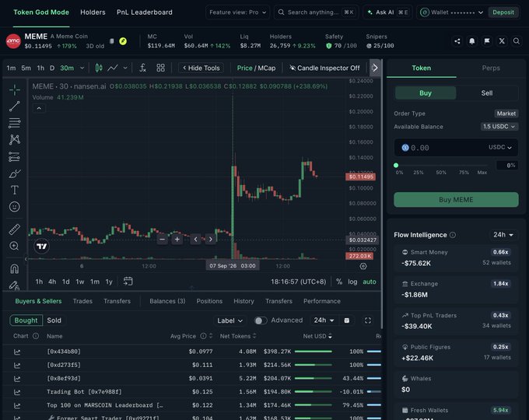Select the brush drawing tool
529x420 pixels.
click(x=14, y=173)
